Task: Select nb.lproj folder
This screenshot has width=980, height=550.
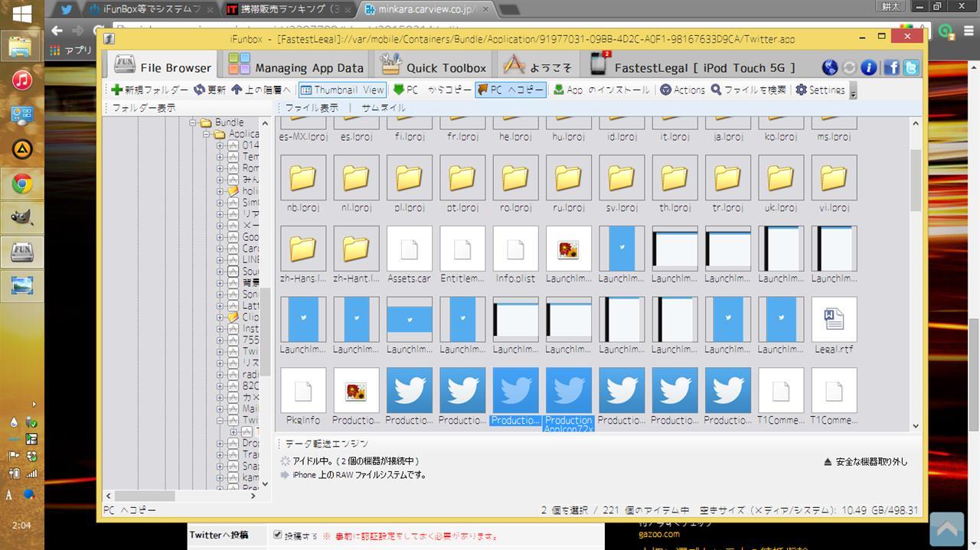Action: pos(303,184)
